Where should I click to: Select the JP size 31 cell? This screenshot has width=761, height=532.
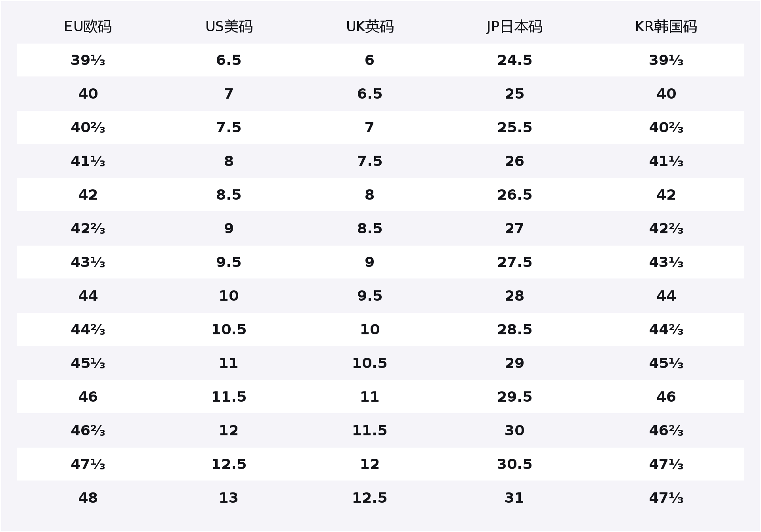pos(514,498)
